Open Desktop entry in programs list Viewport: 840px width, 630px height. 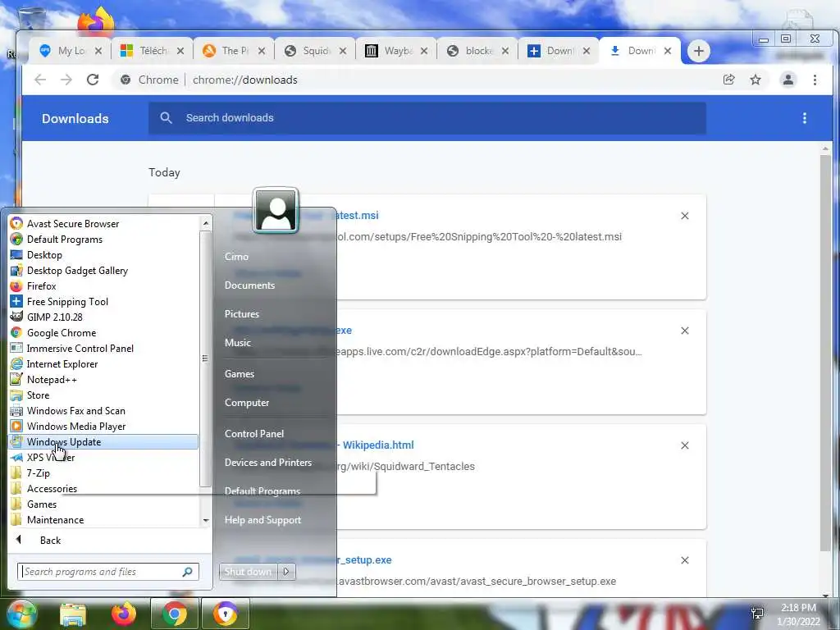pos(44,255)
